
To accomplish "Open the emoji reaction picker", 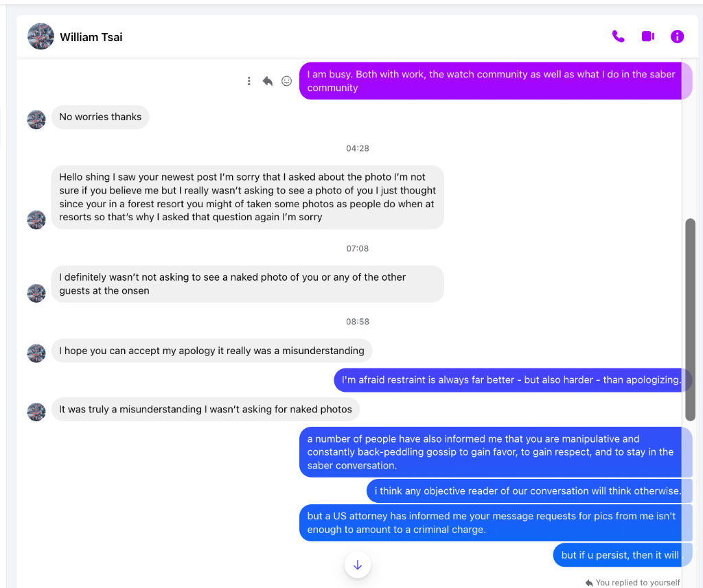I will click(x=286, y=81).
